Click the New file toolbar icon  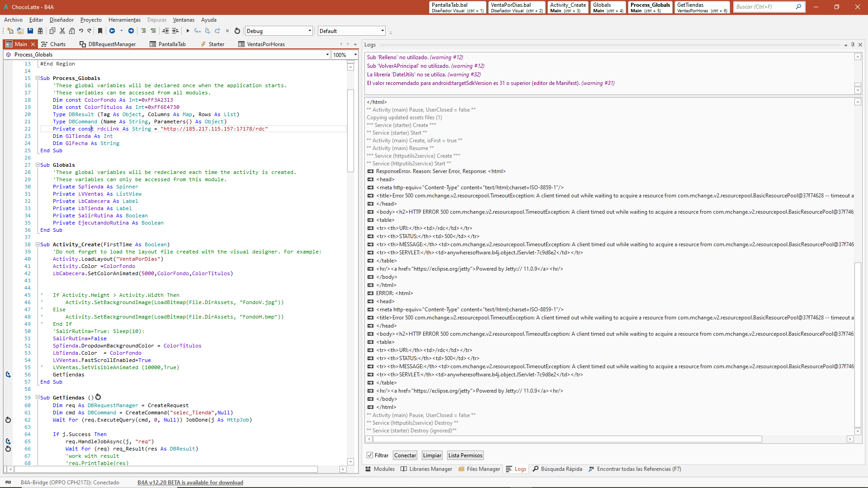(10, 31)
